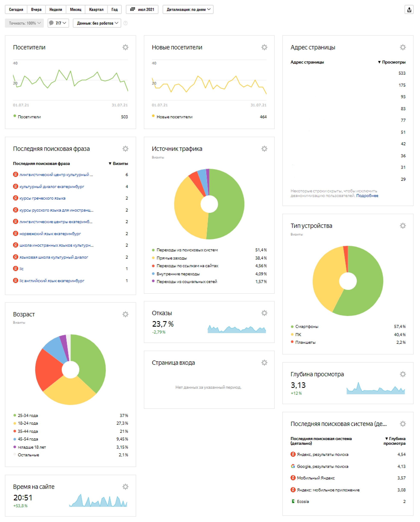The height and width of the screenshot is (522, 420).
Task: Select the 'Вчера' period tab
Action: 36,9
